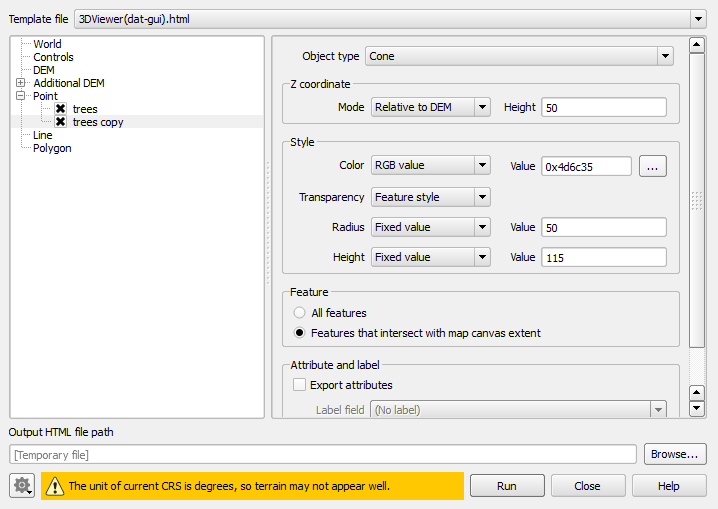Collapse the Point tree node

point(21,96)
